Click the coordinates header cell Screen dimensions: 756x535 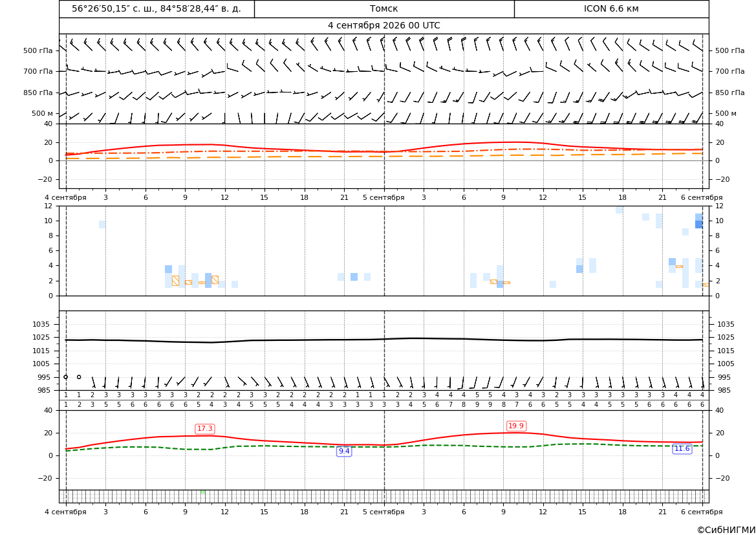pos(157,8)
